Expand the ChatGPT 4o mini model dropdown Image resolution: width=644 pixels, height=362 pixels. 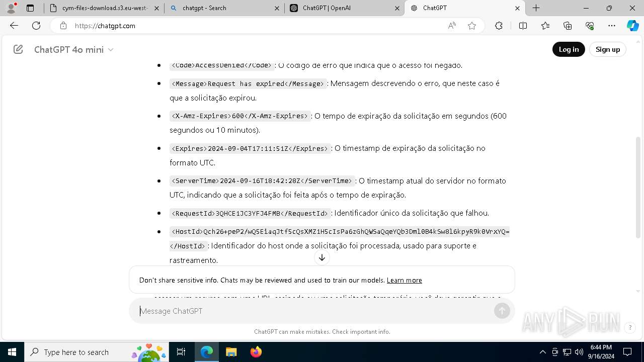click(x=74, y=49)
